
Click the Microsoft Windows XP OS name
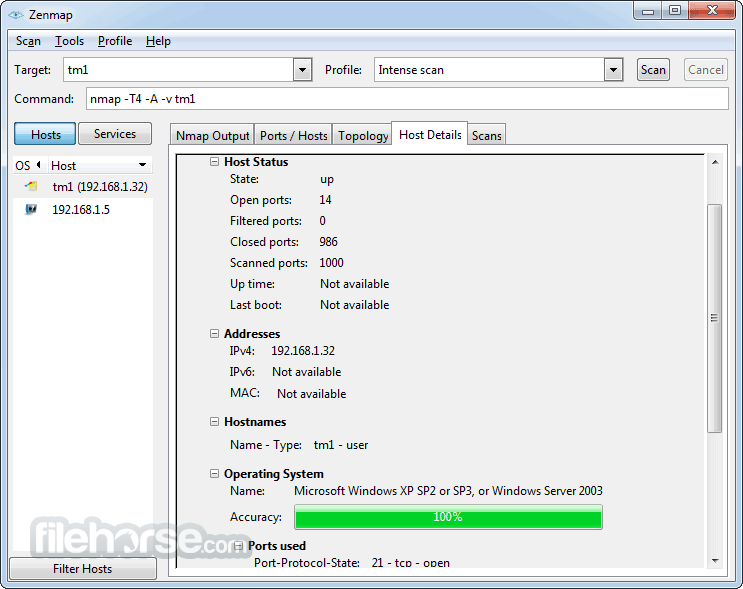click(448, 490)
